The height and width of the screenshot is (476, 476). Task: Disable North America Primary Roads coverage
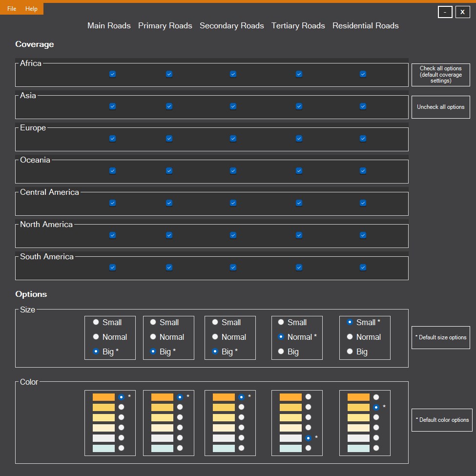click(169, 235)
